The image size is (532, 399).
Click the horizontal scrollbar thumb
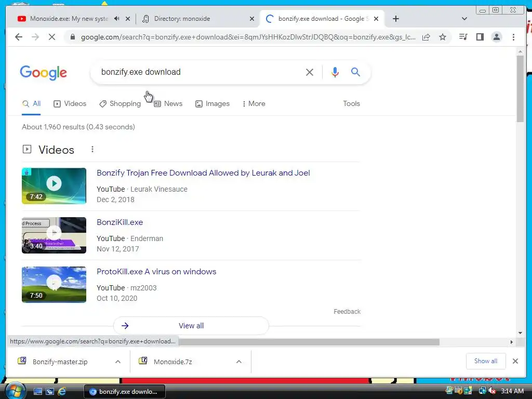tap(309, 342)
